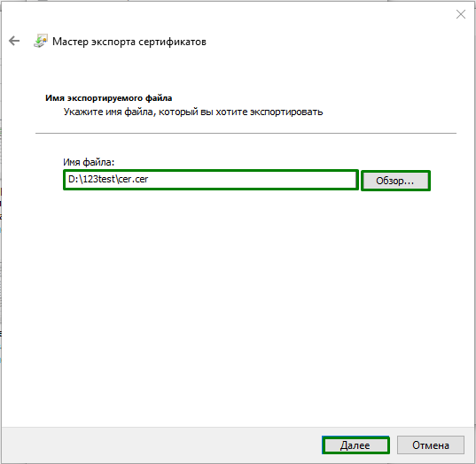This screenshot has height=464, width=476.
Task: Click the "Мастер экспорта сертификатов" title text
Action: 129,42
